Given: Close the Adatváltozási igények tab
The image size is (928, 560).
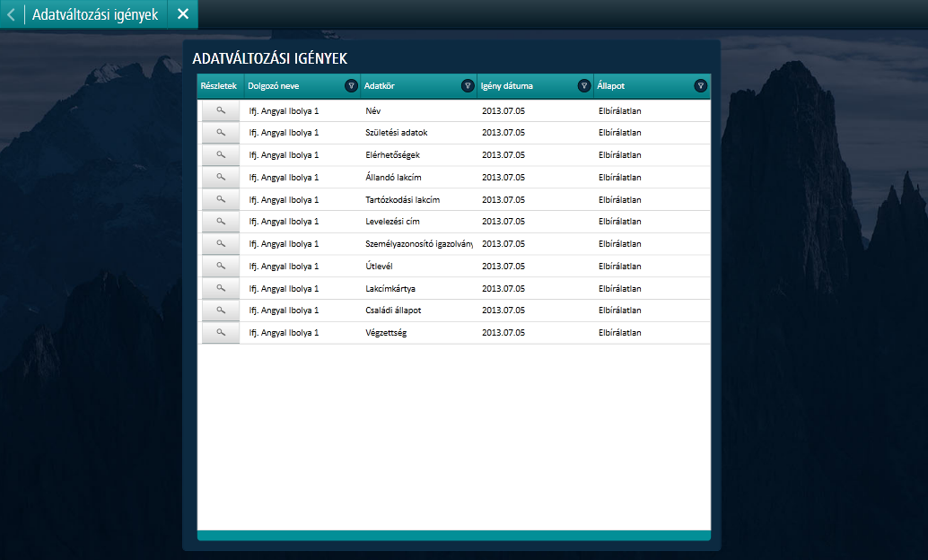Looking at the screenshot, I should [x=183, y=13].
